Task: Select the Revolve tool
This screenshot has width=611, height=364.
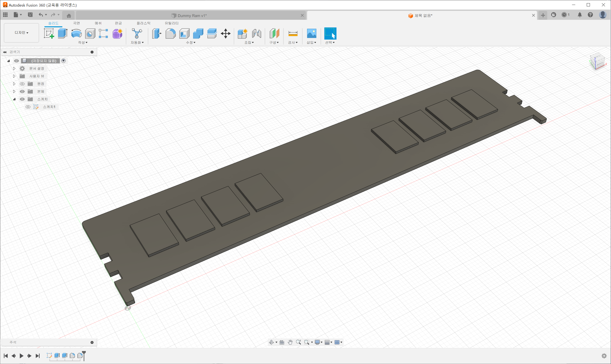Action: tap(76, 33)
